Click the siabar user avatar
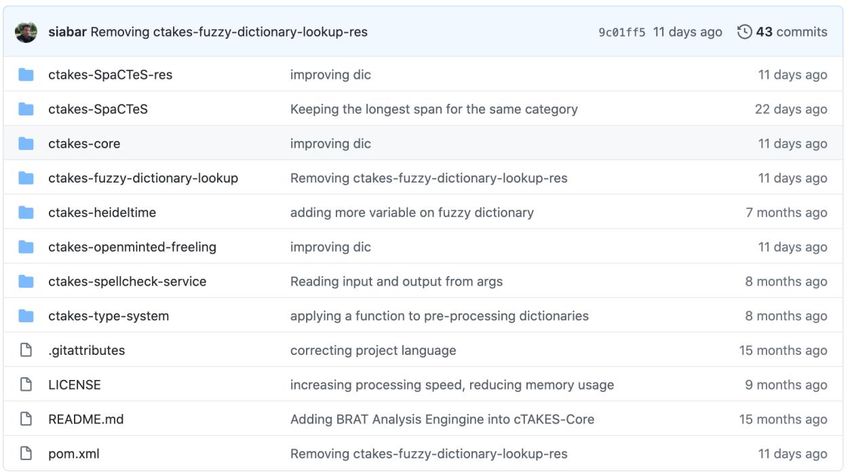 pyautogui.click(x=26, y=32)
